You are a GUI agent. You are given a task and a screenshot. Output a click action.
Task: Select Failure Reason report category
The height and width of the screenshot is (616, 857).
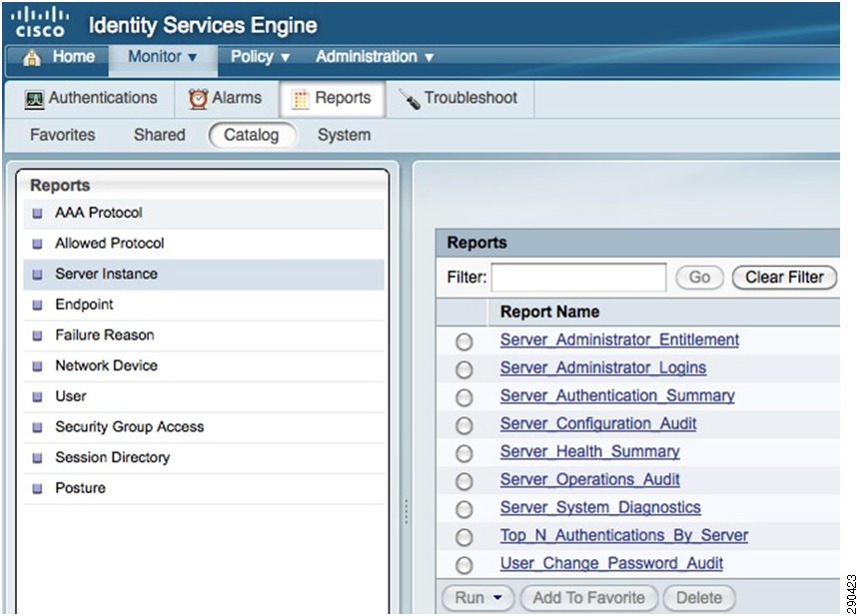(204, 335)
